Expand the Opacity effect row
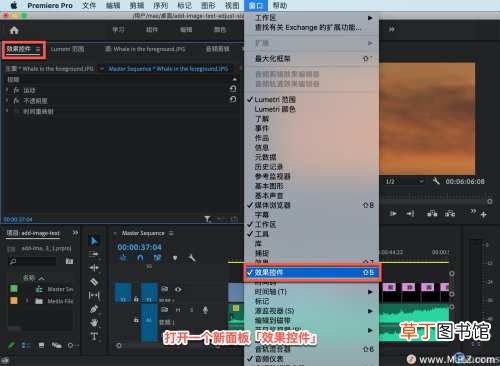Image resolution: width=500 pixels, height=366 pixels. pyautogui.click(x=7, y=100)
